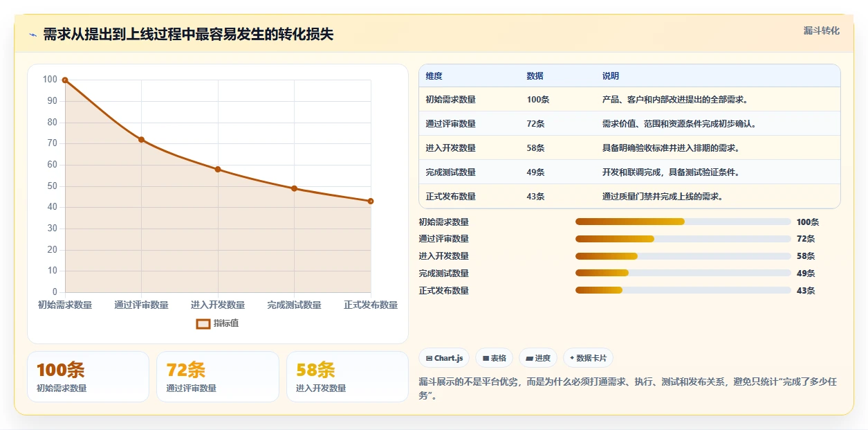
Task: Click the chart data point at 完成测试数量
Action: point(294,188)
